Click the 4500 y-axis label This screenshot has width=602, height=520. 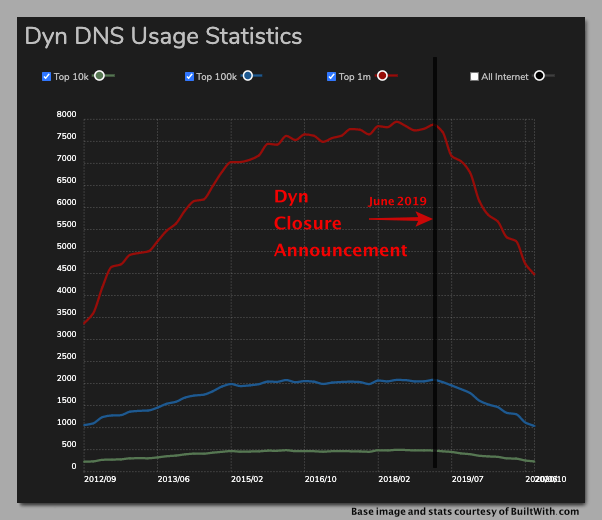pos(66,268)
